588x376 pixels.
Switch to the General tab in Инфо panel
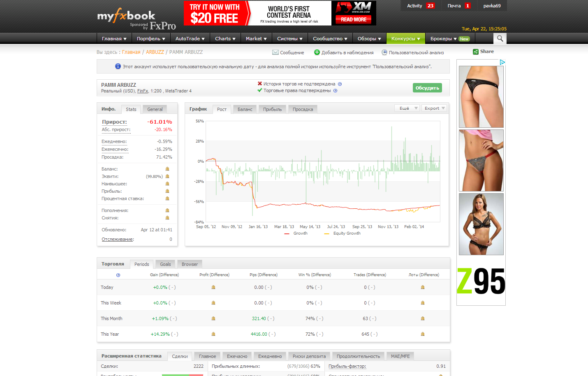click(x=155, y=109)
